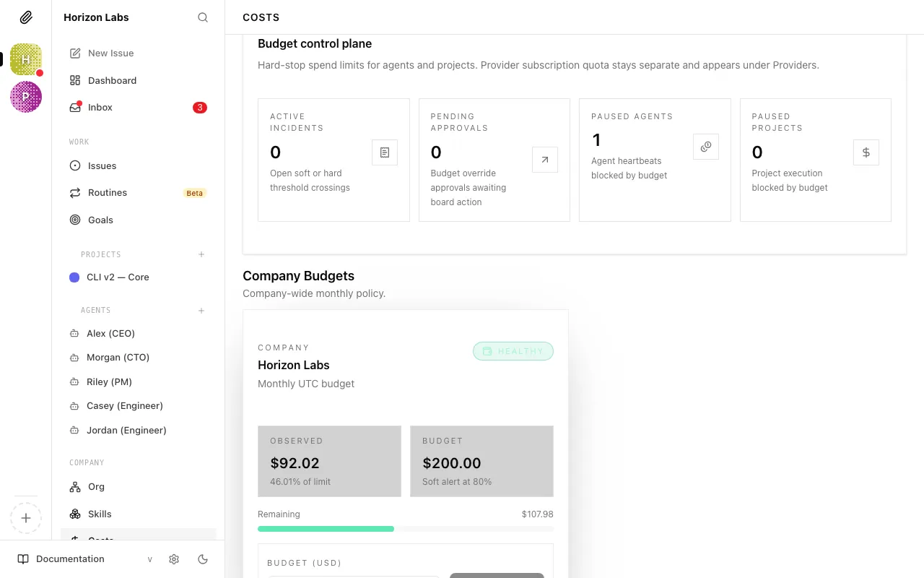Open Routines

(138, 193)
